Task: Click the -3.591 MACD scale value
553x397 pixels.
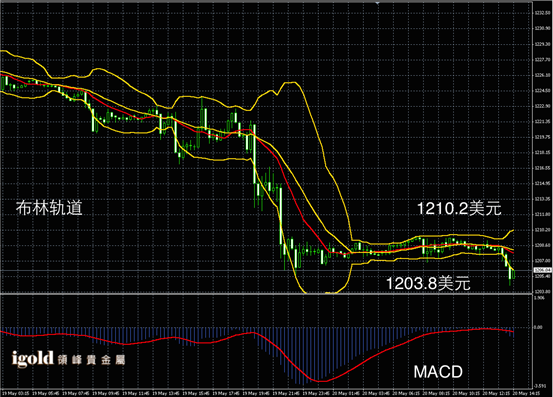Action: [x=540, y=386]
